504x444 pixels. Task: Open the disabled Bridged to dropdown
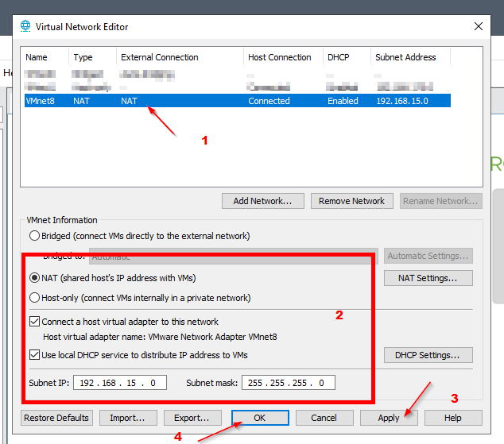coord(234,256)
